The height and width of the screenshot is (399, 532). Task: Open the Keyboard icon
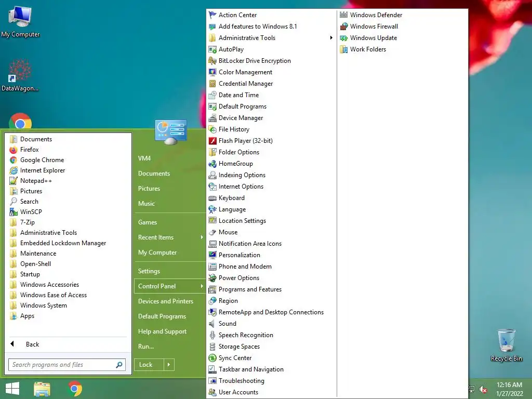[x=212, y=198]
